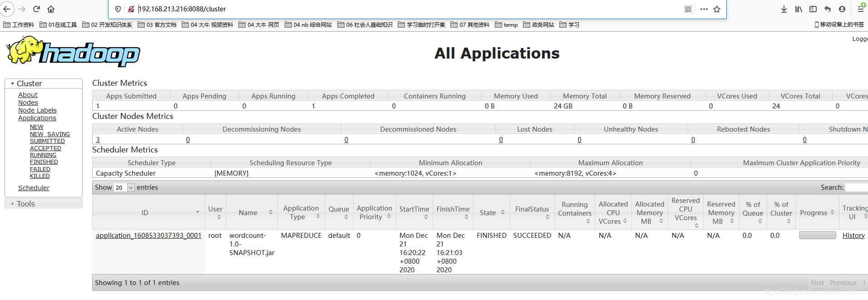The height and width of the screenshot is (300, 868).
Task: Click the SUCCEEDED final status cell
Action: point(532,236)
